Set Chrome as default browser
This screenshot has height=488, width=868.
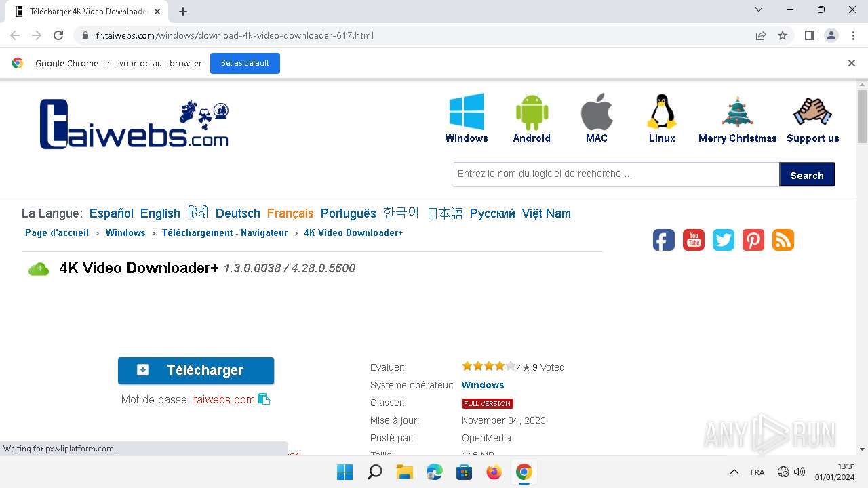pos(245,63)
